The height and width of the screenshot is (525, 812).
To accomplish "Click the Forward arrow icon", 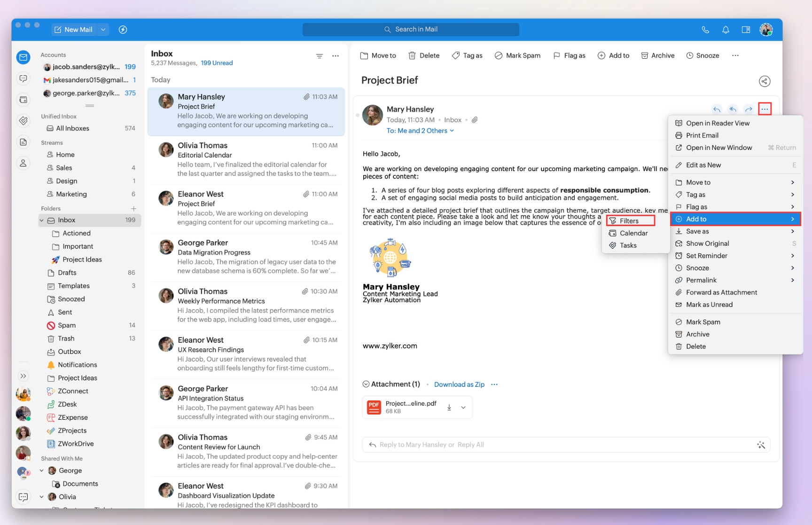I will point(749,109).
